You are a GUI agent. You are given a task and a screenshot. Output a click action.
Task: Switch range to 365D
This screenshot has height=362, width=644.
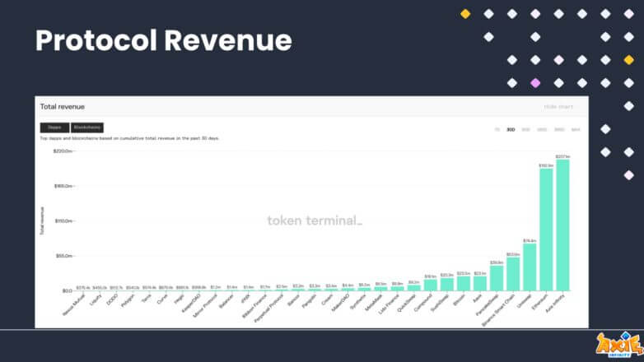tap(559, 130)
